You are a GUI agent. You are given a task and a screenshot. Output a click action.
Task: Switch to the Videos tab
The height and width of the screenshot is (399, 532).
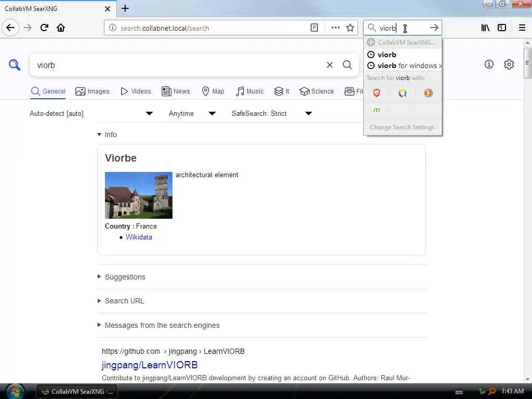click(136, 91)
